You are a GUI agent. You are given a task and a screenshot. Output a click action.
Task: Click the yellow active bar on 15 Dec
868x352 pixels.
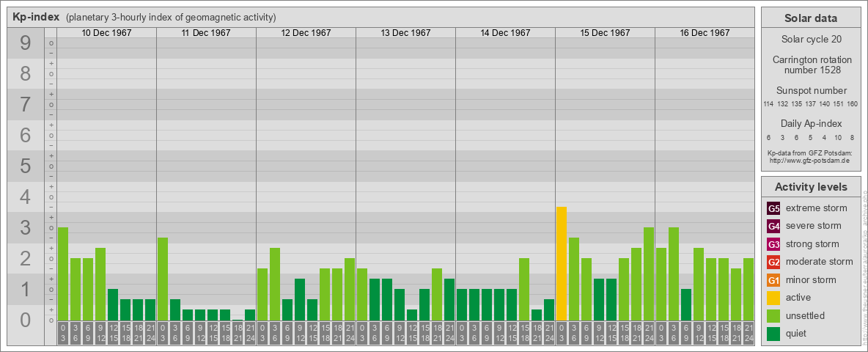(562, 263)
